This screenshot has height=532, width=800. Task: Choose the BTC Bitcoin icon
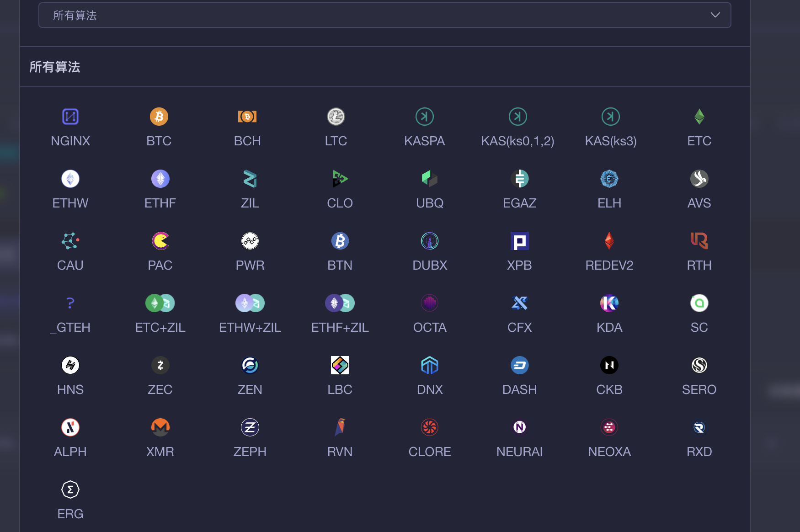[159, 117]
